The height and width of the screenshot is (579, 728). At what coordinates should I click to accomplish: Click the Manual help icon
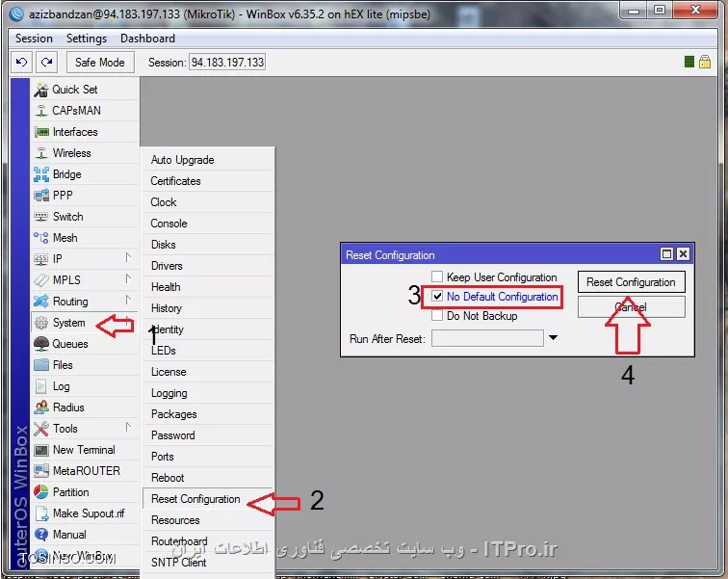(40, 535)
